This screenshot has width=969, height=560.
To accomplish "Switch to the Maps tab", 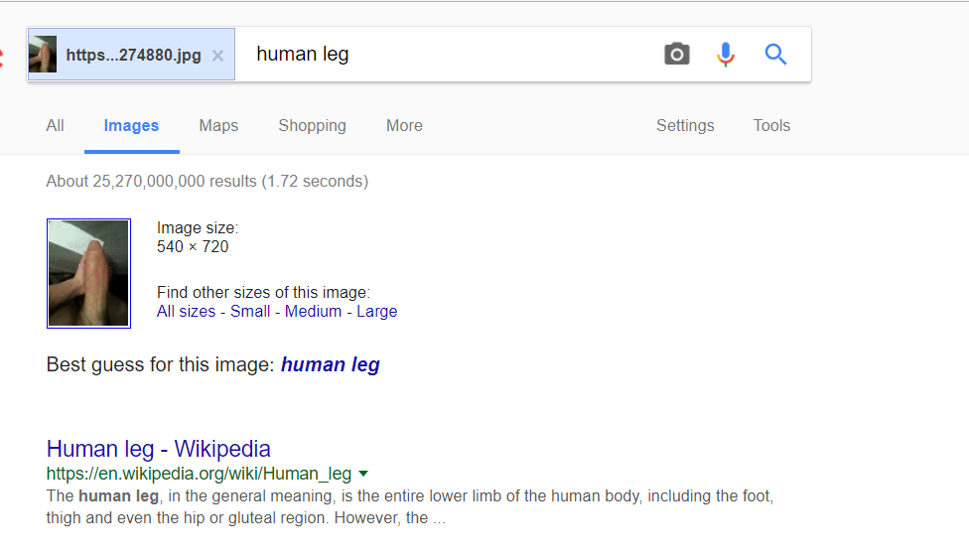I will (x=218, y=126).
